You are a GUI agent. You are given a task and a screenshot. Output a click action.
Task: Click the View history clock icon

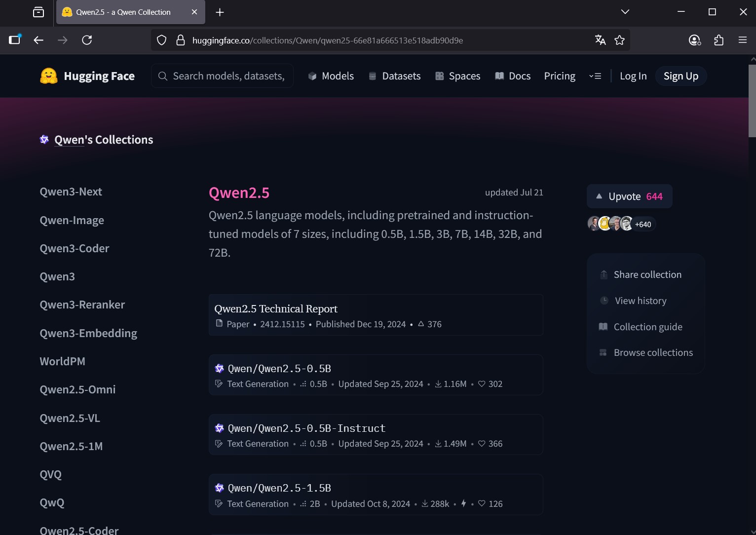point(604,301)
